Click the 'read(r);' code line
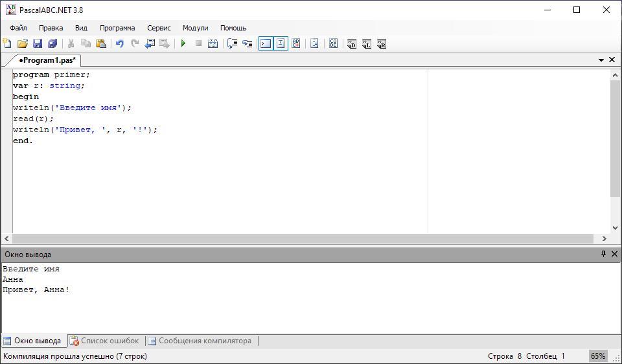The width and height of the screenshot is (622, 364). point(33,119)
